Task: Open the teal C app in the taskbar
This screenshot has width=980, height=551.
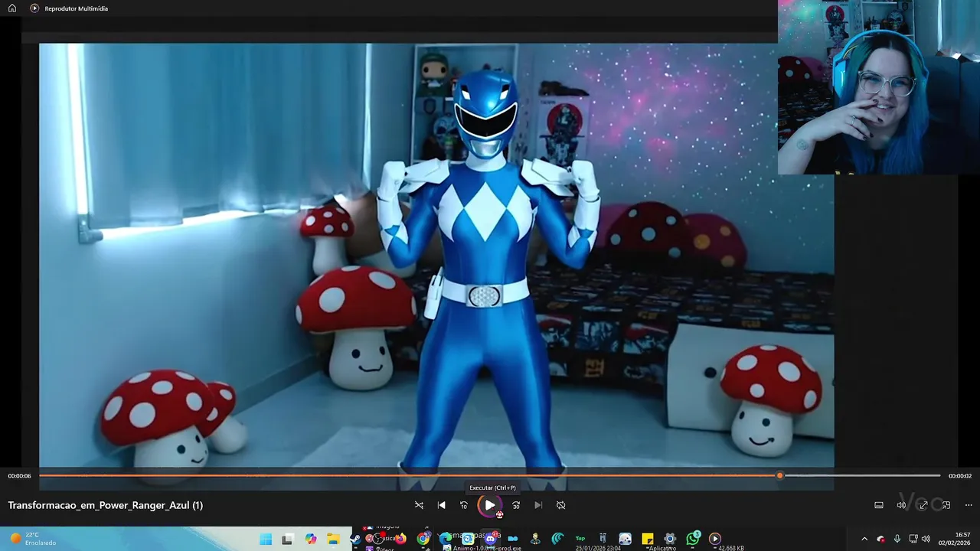Action: coord(557,539)
